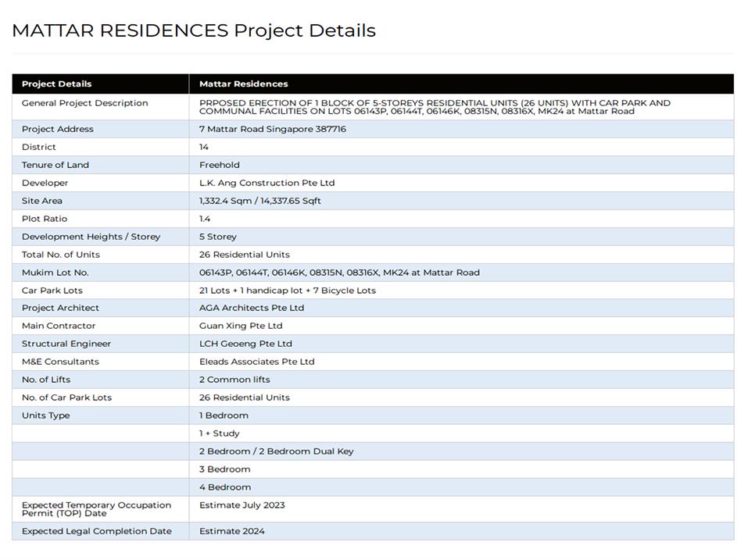737x560 pixels.
Task: Select the General Project Description label
Action: pyautogui.click(x=84, y=103)
